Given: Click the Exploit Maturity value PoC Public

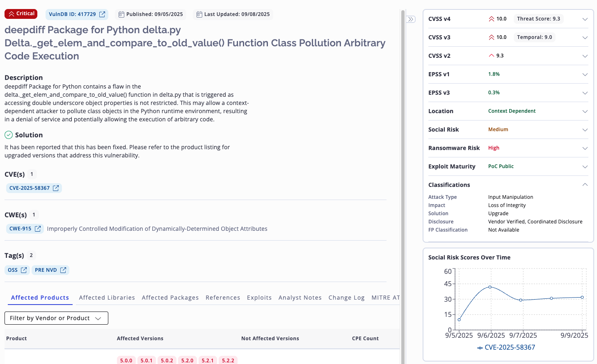Looking at the screenshot, I should pos(501,166).
